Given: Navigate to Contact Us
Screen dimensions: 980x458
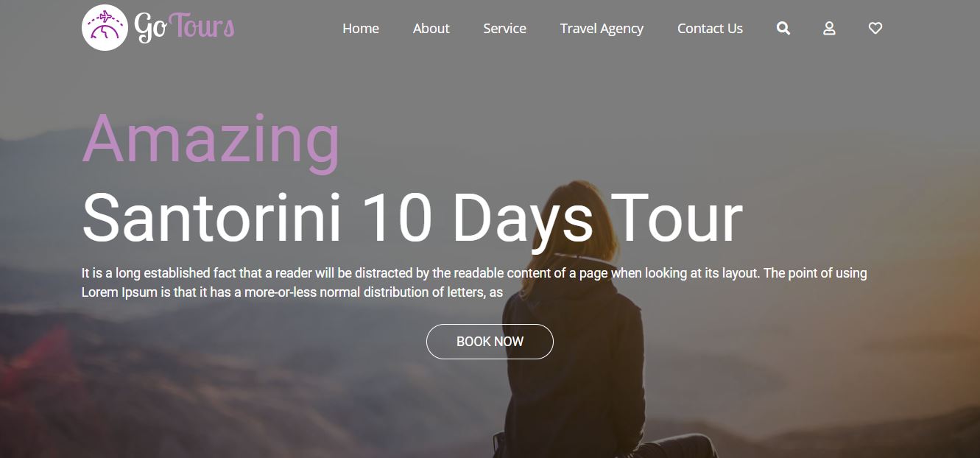Looking at the screenshot, I should [710, 29].
